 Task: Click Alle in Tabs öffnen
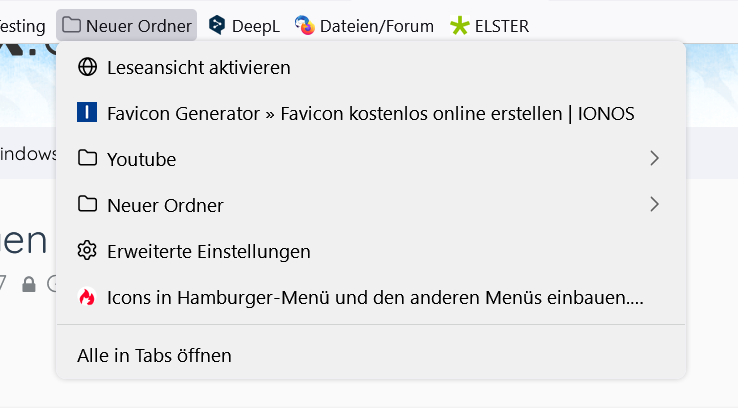[x=154, y=355]
